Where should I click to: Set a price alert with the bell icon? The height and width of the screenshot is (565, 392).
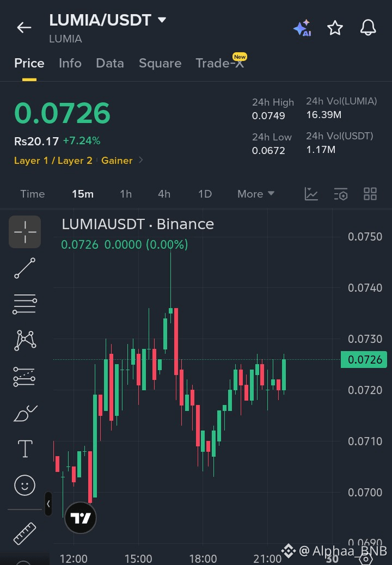pyautogui.click(x=368, y=27)
